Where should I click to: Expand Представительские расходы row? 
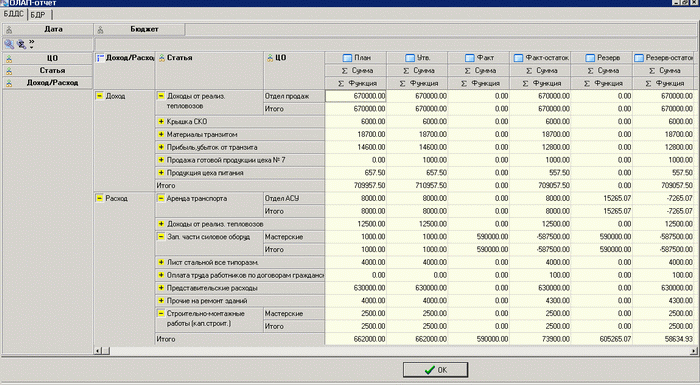pyautogui.click(x=161, y=288)
